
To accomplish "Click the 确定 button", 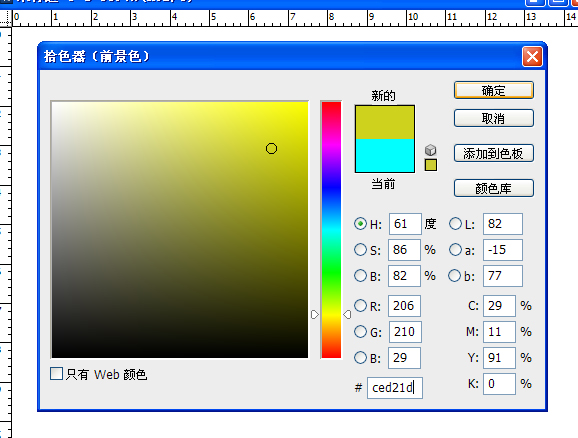I will point(494,90).
